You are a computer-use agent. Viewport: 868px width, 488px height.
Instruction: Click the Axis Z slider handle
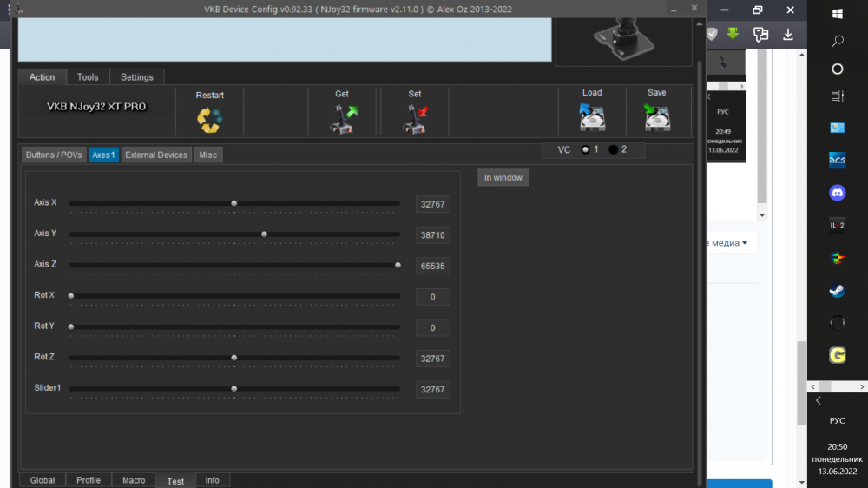pyautogui.click(x=398, y=266)
